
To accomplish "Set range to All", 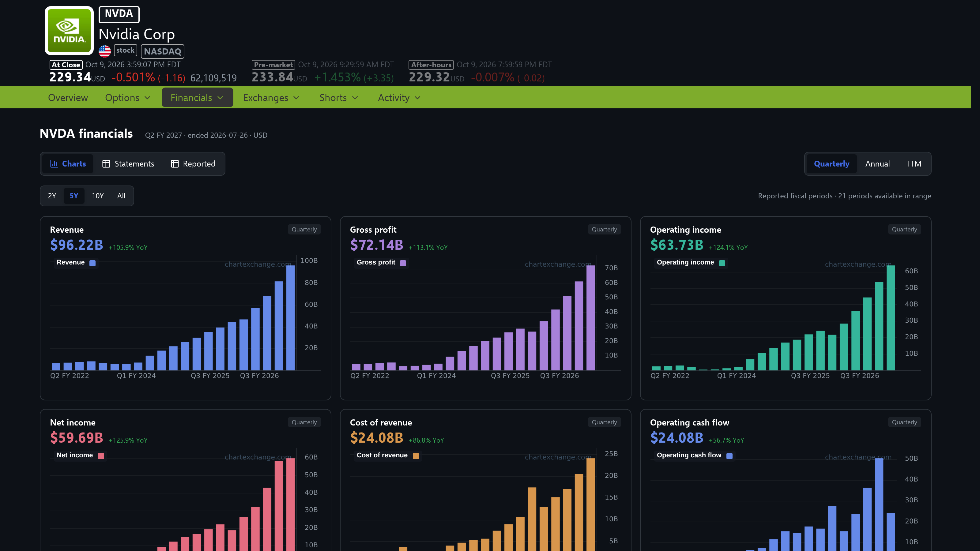I will point(121,196).
